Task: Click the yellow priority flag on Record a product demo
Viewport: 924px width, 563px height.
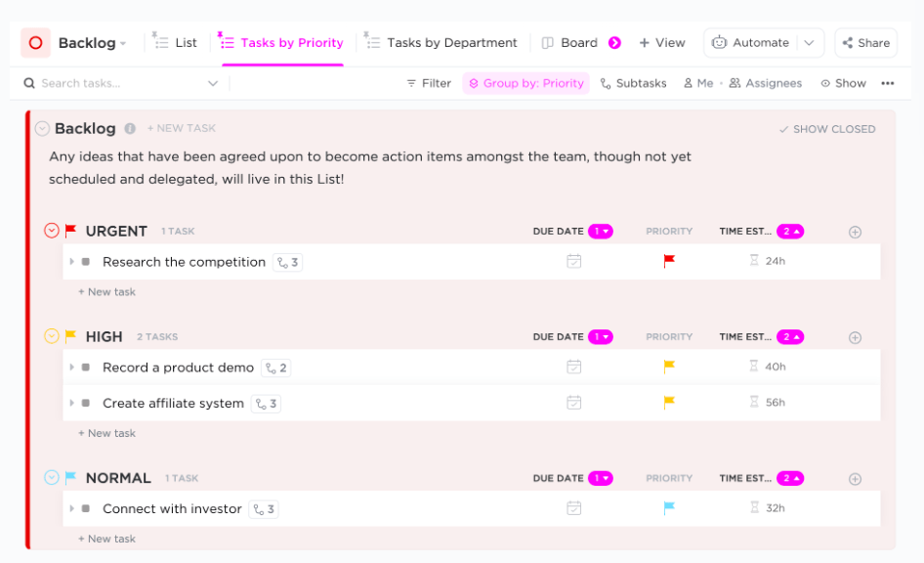Action: 669,367
